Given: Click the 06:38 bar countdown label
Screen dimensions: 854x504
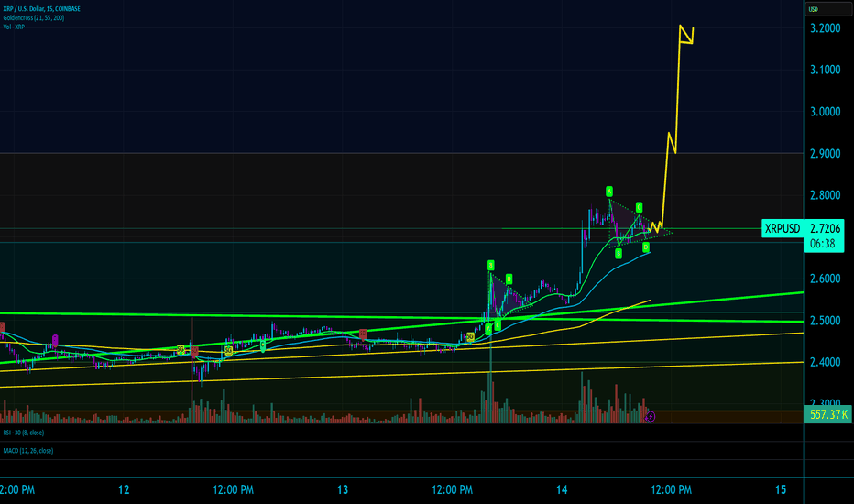Looking at the screenshot, I should (x=823, y=244).
